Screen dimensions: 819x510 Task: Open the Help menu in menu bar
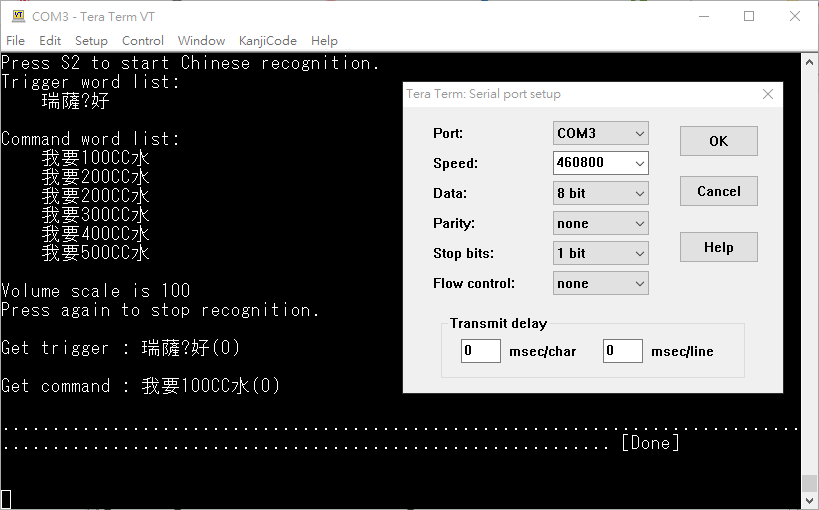click(x=324, y=41)
